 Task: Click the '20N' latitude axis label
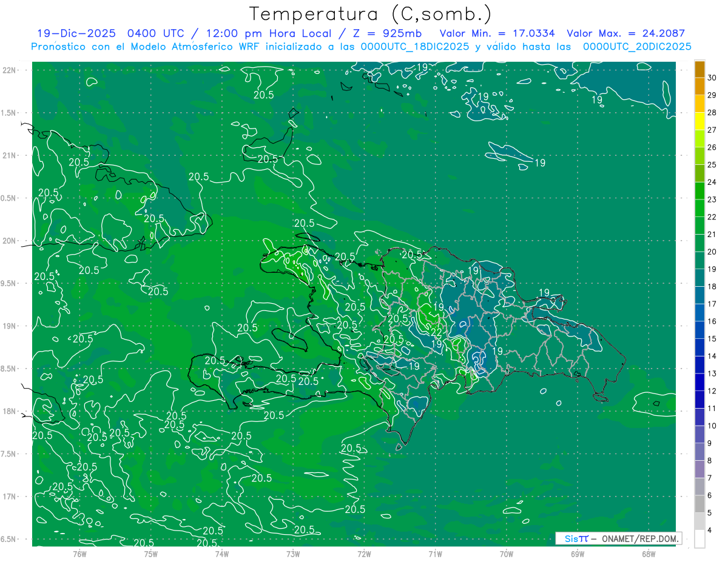10,241
